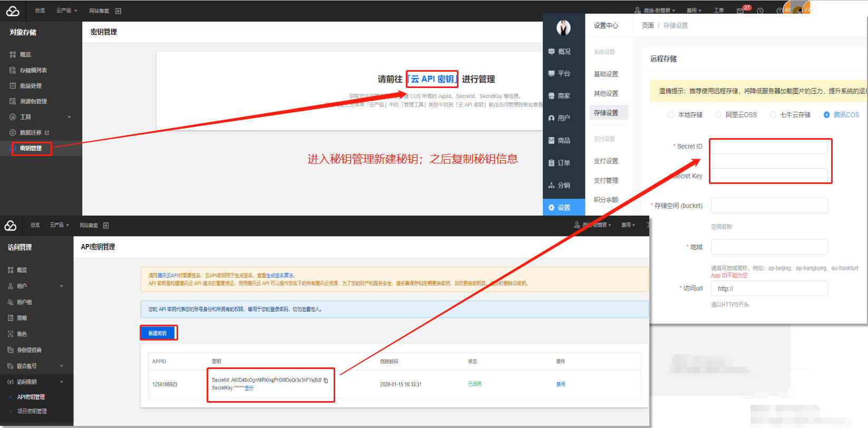Expand 云产品 dropdown in object storage window
The image size is (868, 428).
coord(67,11)
